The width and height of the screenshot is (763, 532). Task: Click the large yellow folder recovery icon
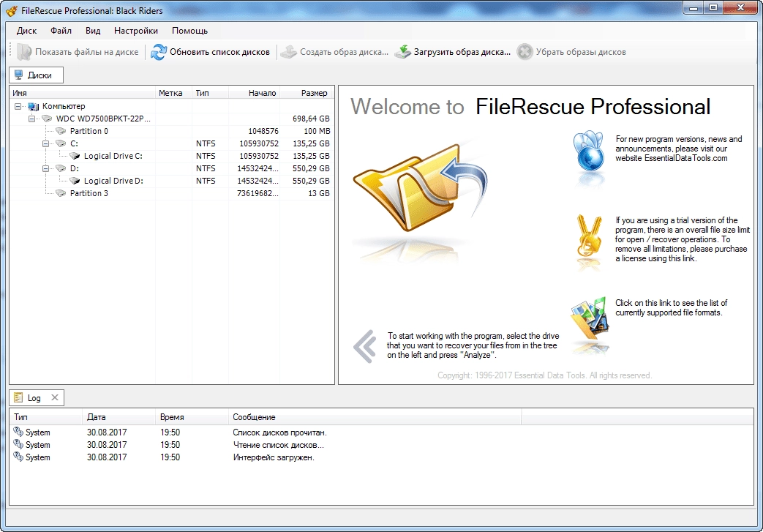click(419, 187)
